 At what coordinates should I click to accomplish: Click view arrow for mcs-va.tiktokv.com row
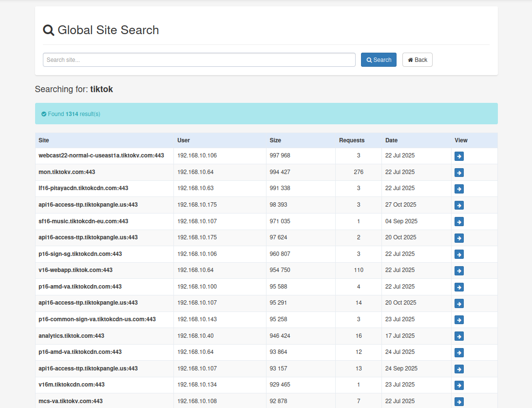(x=459, y=402)
